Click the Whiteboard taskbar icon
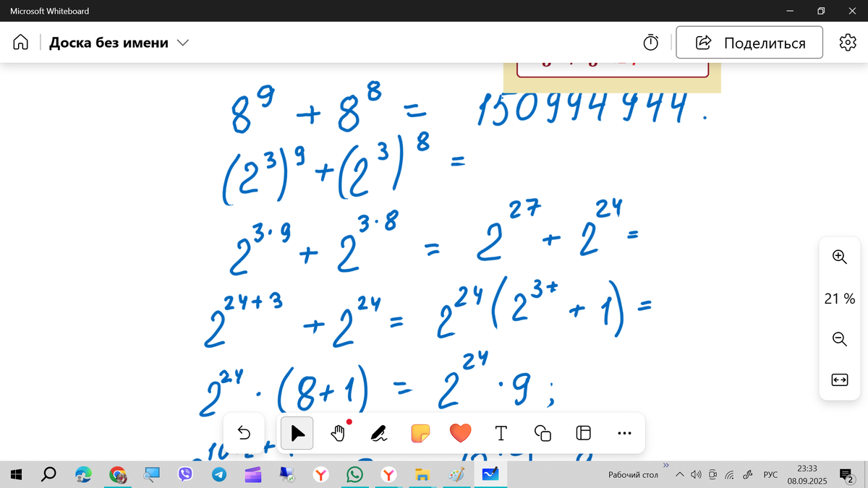 pyautogui.click(x=490, y=474)
